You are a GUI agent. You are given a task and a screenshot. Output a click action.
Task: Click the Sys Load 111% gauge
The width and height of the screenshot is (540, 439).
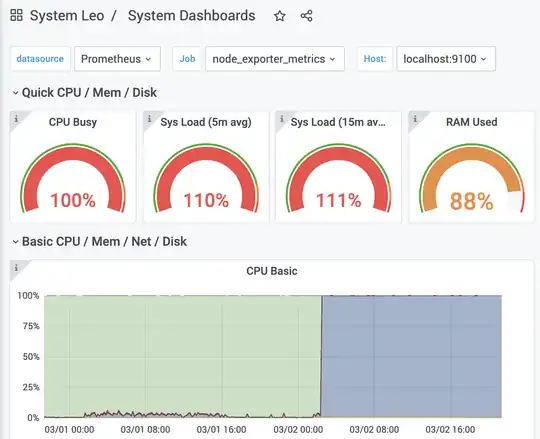click(x=339, y=178)
